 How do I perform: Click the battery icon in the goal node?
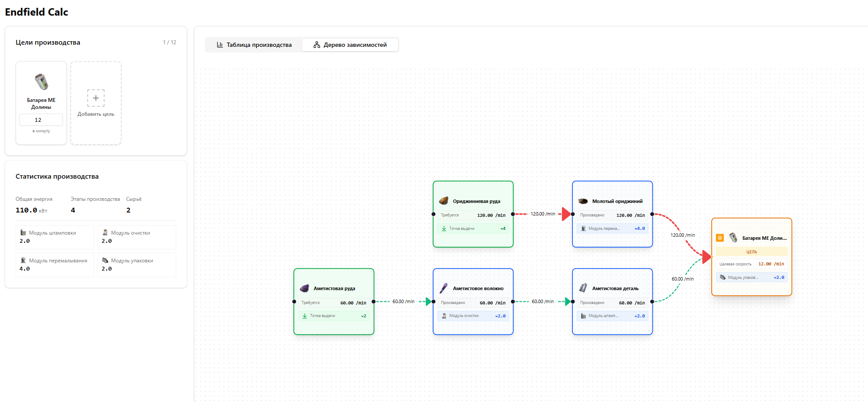[733, 238]
